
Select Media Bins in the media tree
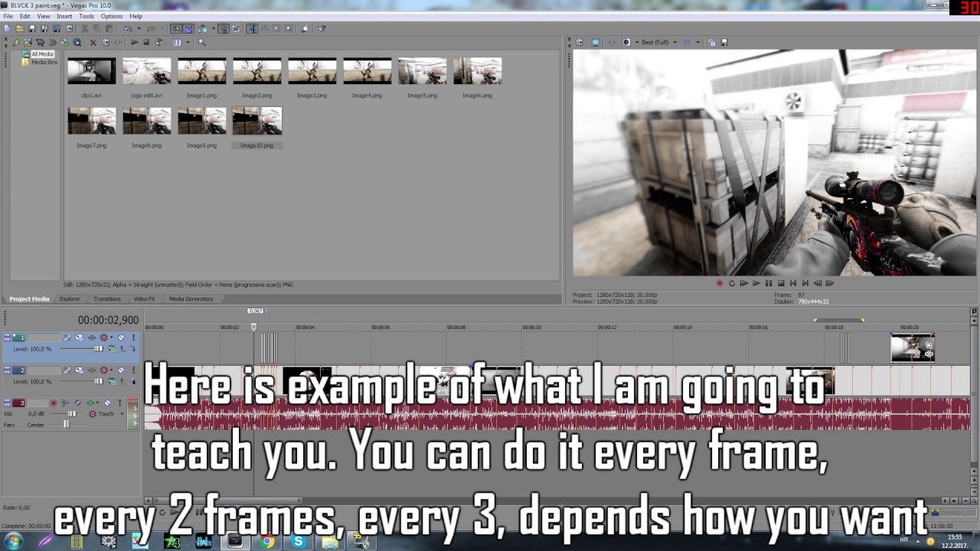point(44,62)
